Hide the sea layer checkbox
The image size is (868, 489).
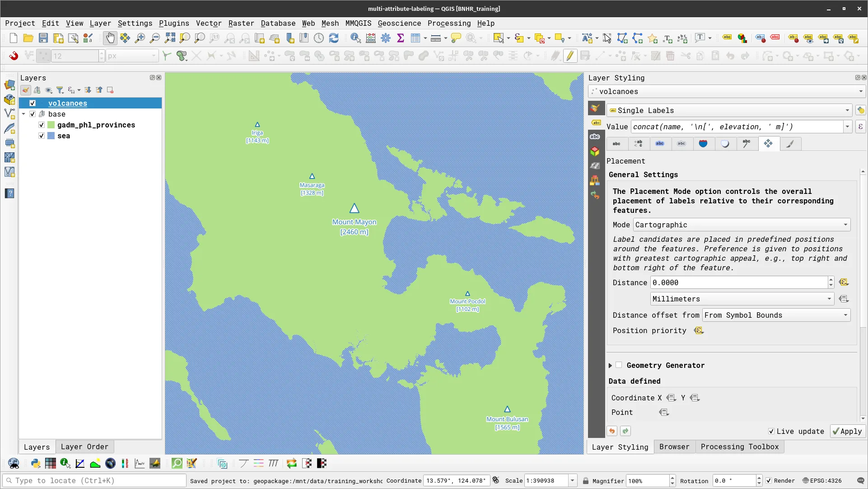42,136
